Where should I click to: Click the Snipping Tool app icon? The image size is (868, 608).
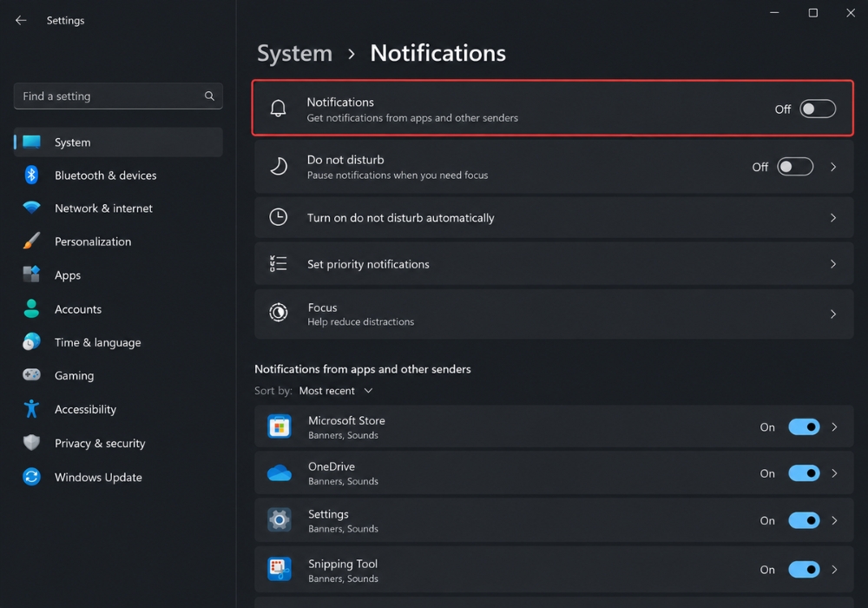pyautogui.click(x=279, y=569)
